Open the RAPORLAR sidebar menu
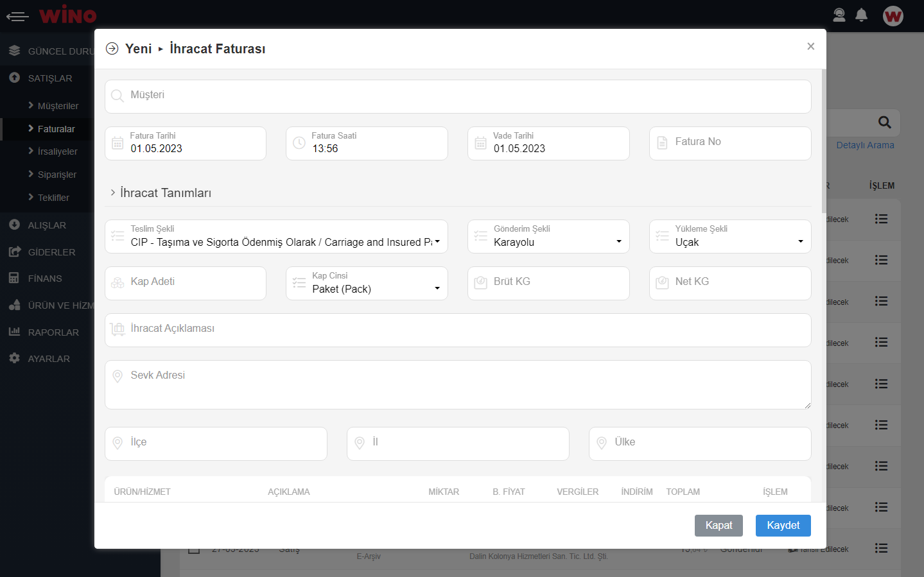 (53, 332)
